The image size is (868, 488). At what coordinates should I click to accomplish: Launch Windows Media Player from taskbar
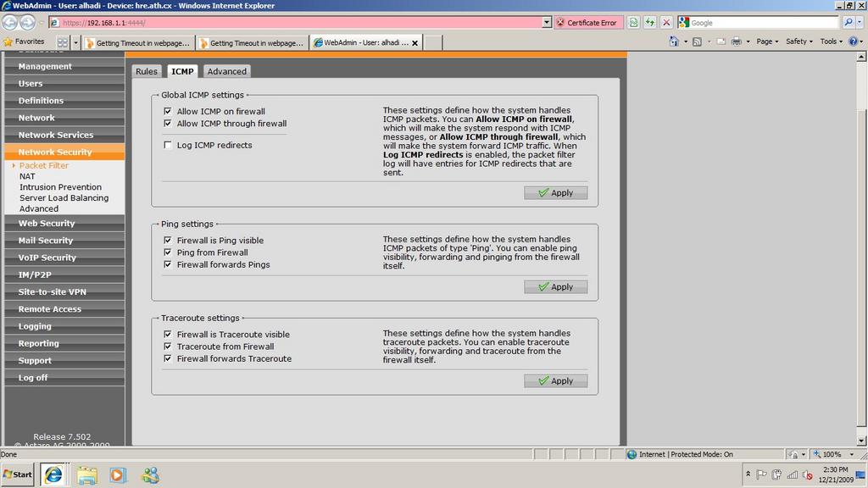(x=118, y=474)
